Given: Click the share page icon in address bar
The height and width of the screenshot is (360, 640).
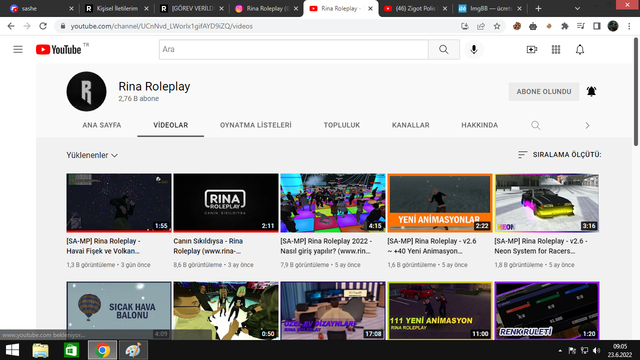Looking at the screenshot, I should (481, 26).
